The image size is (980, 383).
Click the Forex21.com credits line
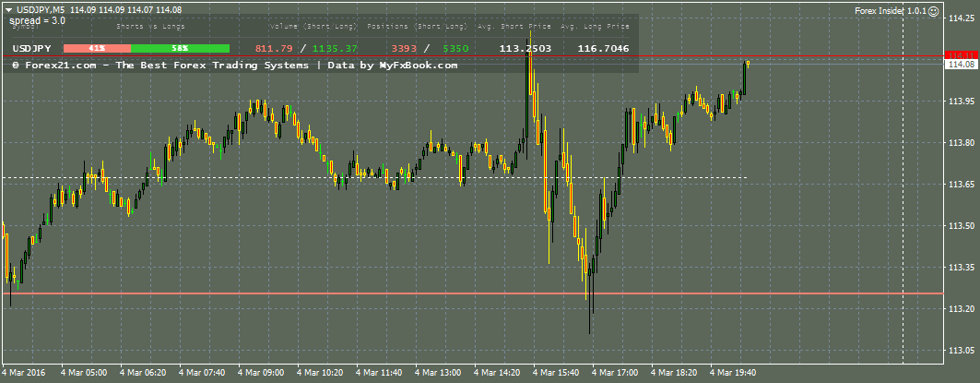[x=235, y=66]
